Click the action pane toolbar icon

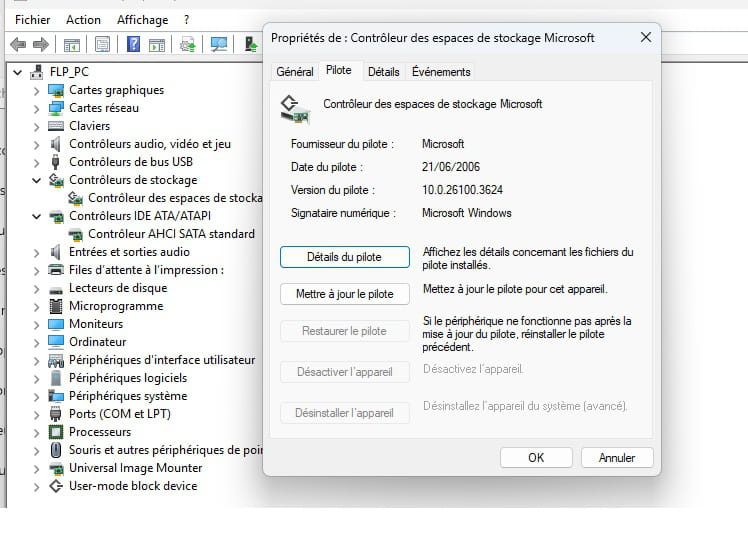tap(157, 45)
